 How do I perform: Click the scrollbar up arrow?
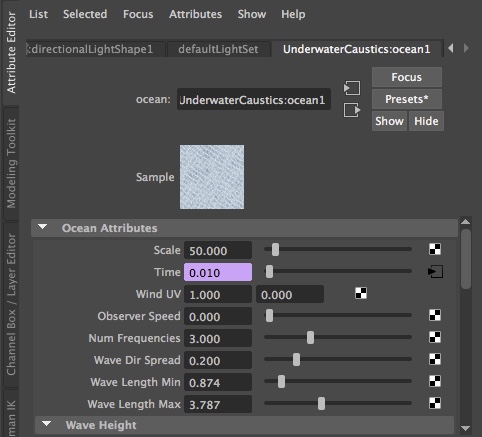tap(466, 222)
